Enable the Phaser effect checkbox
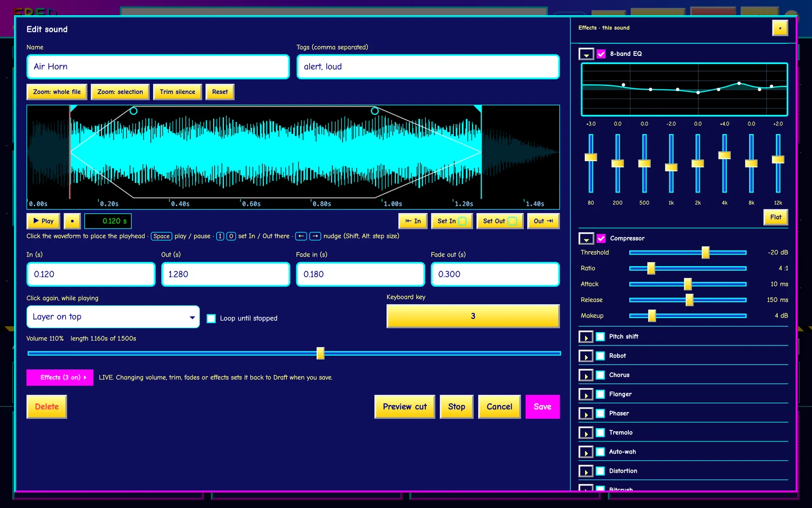812x508 pixels. point(600,414)
